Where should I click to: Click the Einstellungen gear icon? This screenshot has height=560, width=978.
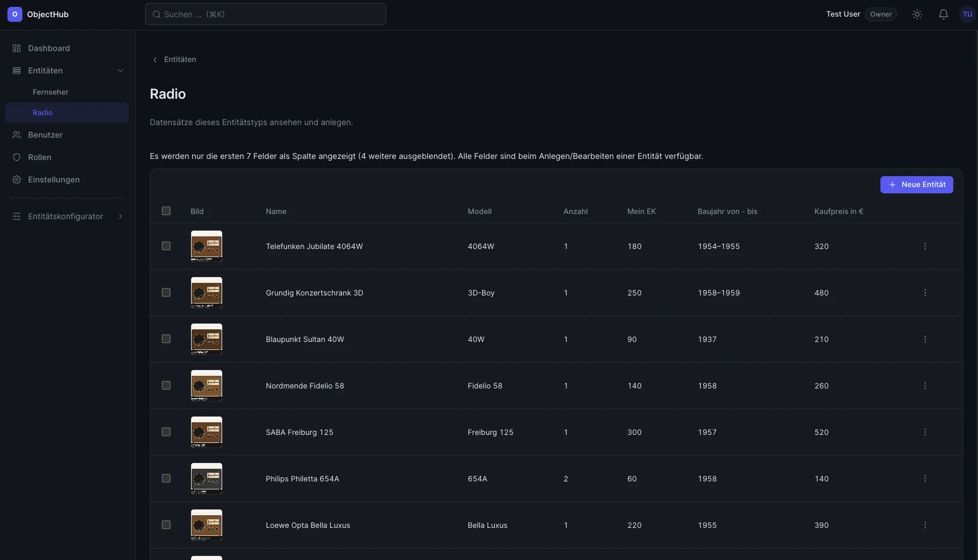point(17,180)
